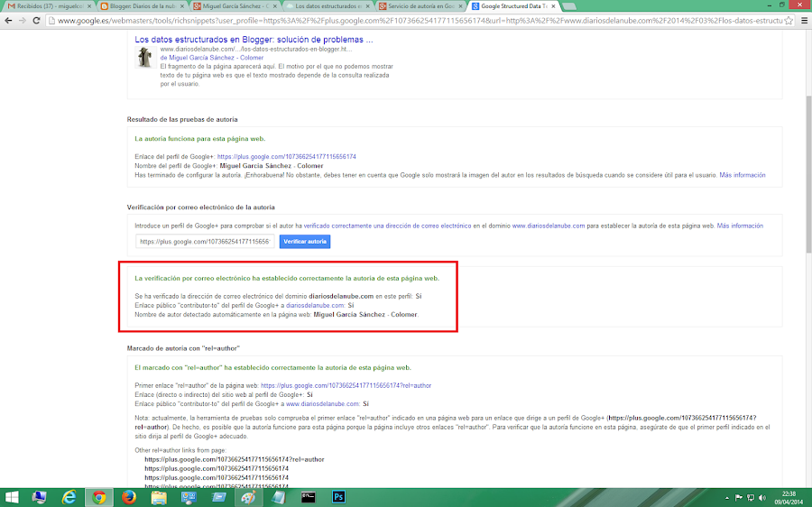This screenshot has width=812, height=507.
Task: Click the browser forward arrow
Action: click(x=23, y=21)
